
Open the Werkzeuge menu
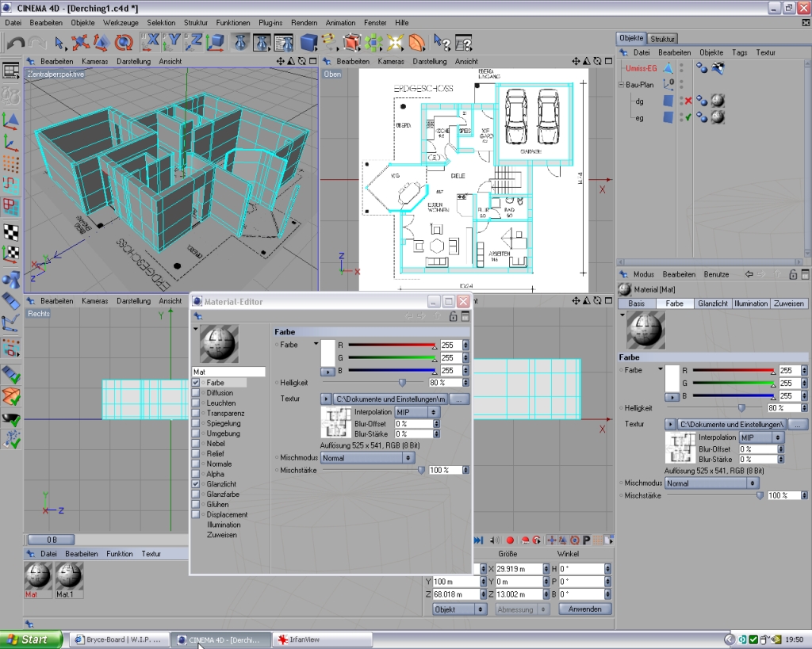(121, 23)
